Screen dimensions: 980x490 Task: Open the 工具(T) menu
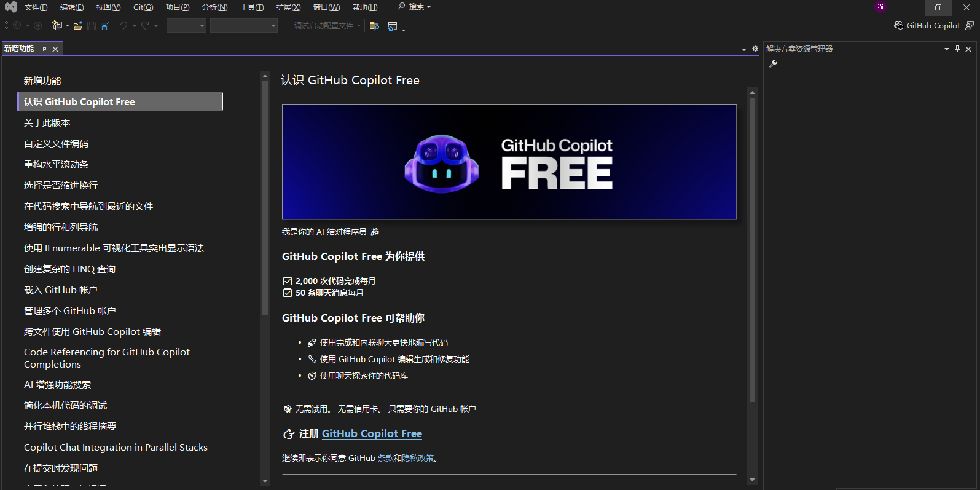(252, 7)
